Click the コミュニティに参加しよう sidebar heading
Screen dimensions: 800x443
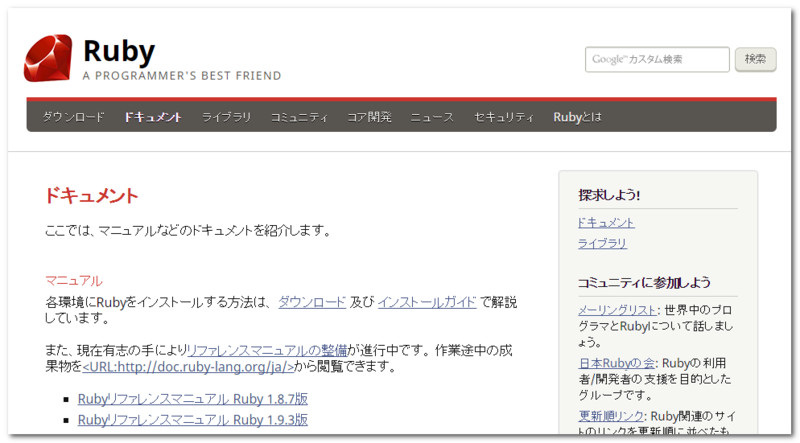[x=644, y=282]
